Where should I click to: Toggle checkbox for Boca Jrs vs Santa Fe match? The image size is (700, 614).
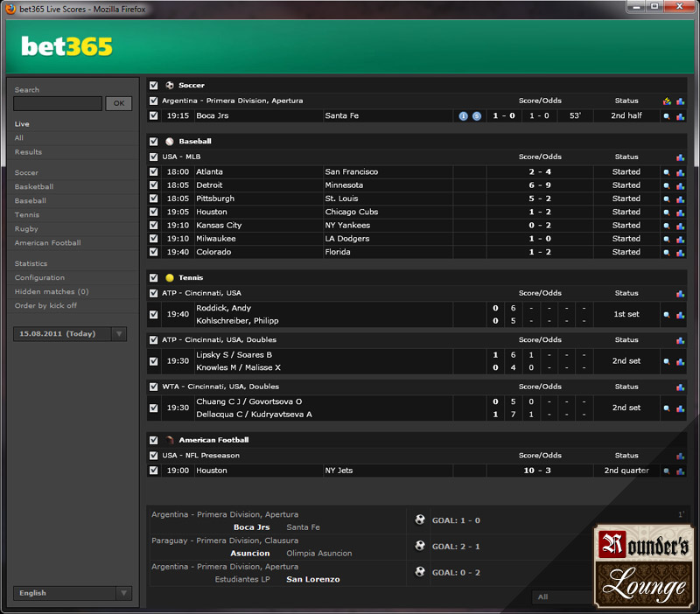click(x=154, y=115)
